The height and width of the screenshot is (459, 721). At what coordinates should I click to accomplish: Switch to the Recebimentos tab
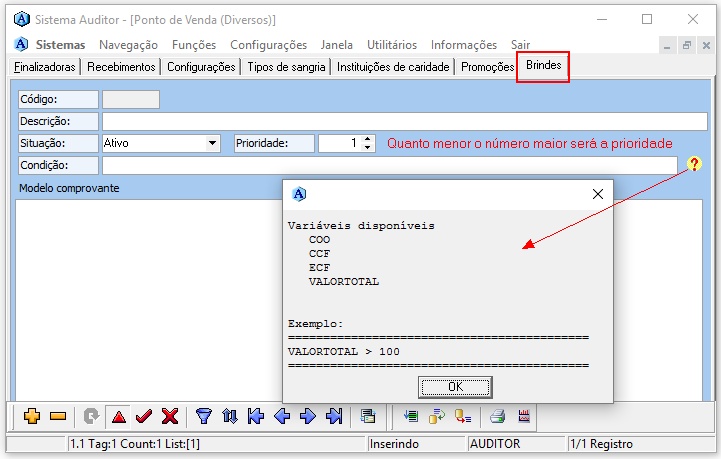coord(121,67)
